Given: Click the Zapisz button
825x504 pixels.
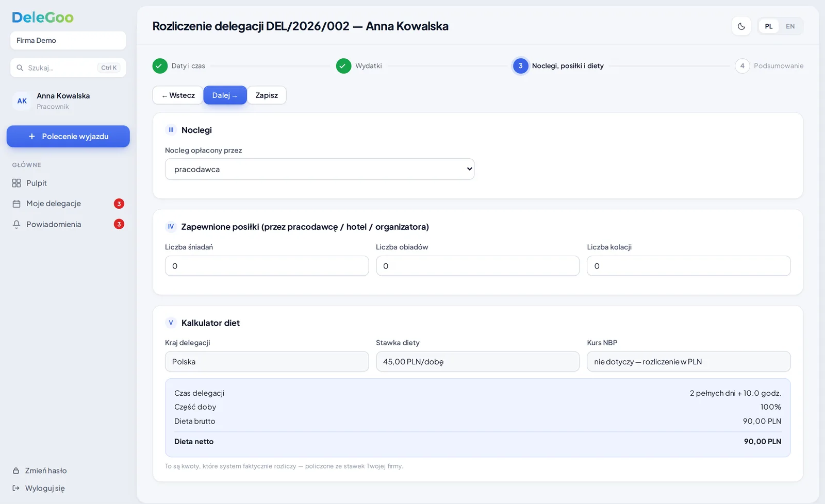Looking at the screenshot, I should (x=267, y=95).
